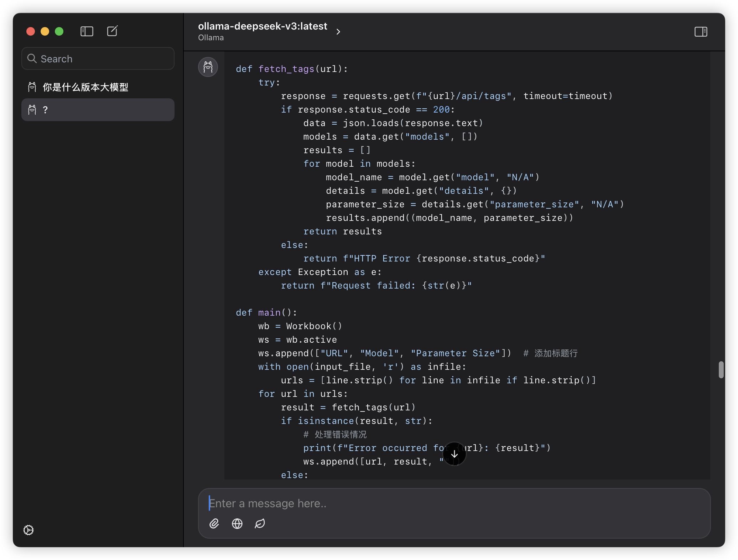
Task: Focus the Enter a message here box
Action: pos(454,503)
